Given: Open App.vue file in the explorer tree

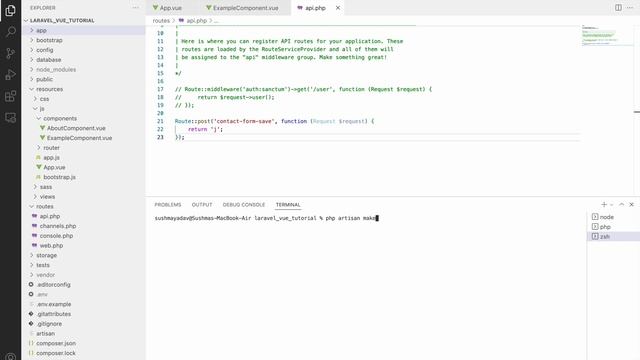Looking at the screenshot, I should (83, 167).
